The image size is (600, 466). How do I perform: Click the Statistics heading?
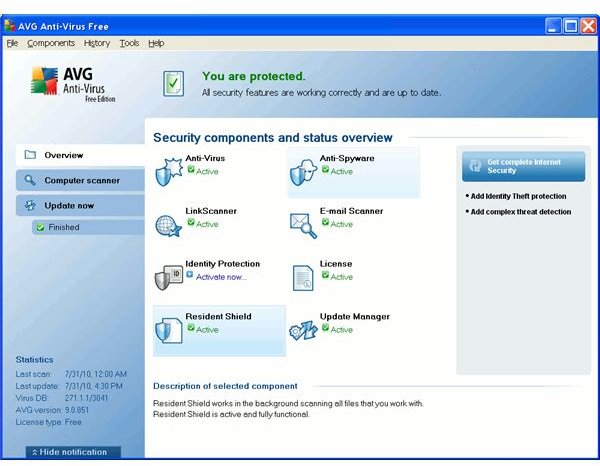[34, 360]
